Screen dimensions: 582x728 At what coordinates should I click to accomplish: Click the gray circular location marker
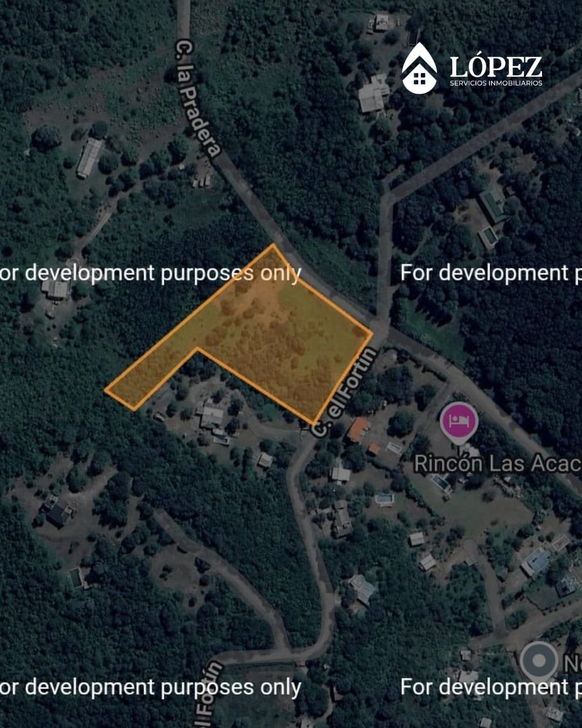(x=539, y=661)
